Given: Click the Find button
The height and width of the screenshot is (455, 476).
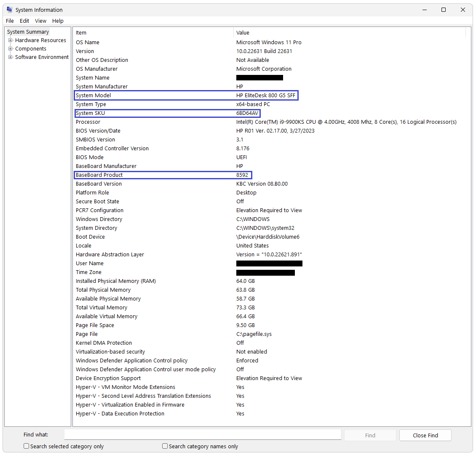Looking at the screenshot, I should [370, 435].
